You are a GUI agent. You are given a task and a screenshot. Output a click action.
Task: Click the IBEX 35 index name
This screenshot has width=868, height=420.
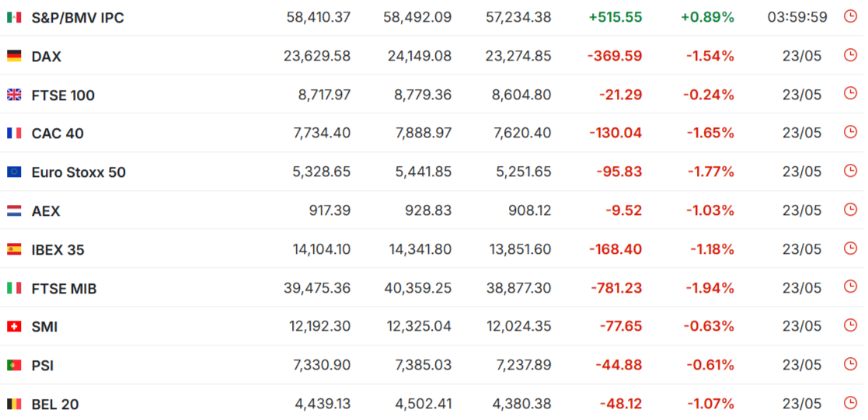tap(58, 250)
